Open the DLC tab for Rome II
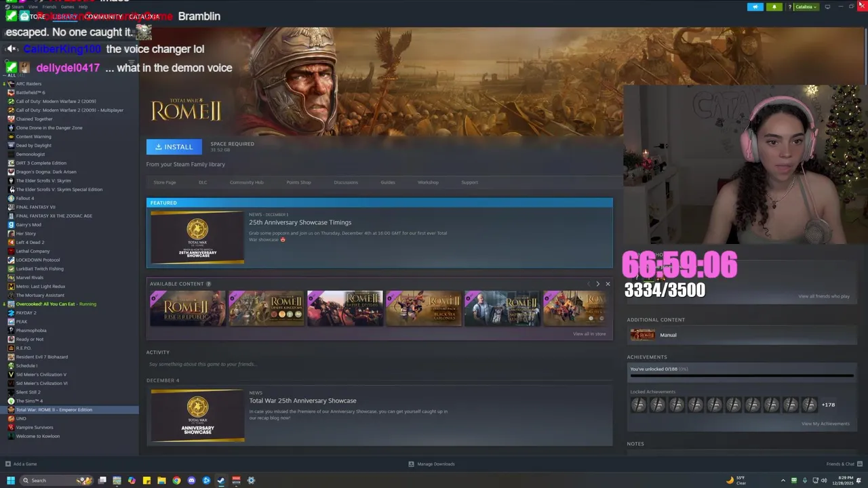This screenshot has width=868, height=488. coord(203,182)
